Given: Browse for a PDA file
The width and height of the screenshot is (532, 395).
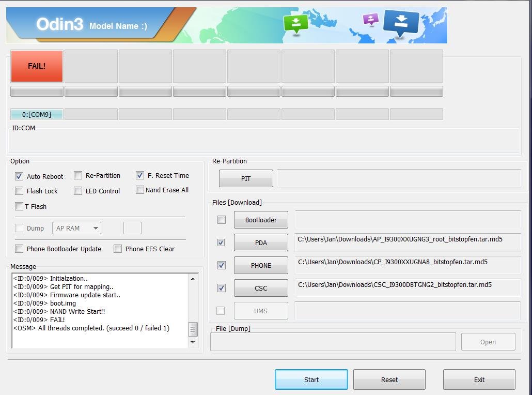Looking at the screenshot, I should 261,242.
